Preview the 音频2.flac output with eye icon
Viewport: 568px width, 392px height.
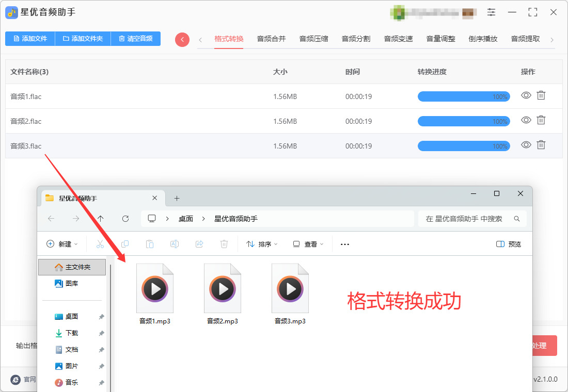tap(526, 120)
